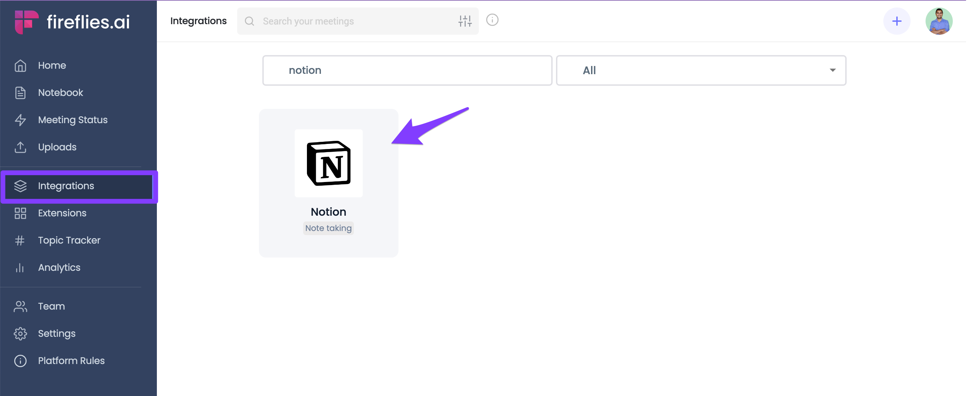Open Team in sidebar
The image size is (980, 396).
click(78, 306)
